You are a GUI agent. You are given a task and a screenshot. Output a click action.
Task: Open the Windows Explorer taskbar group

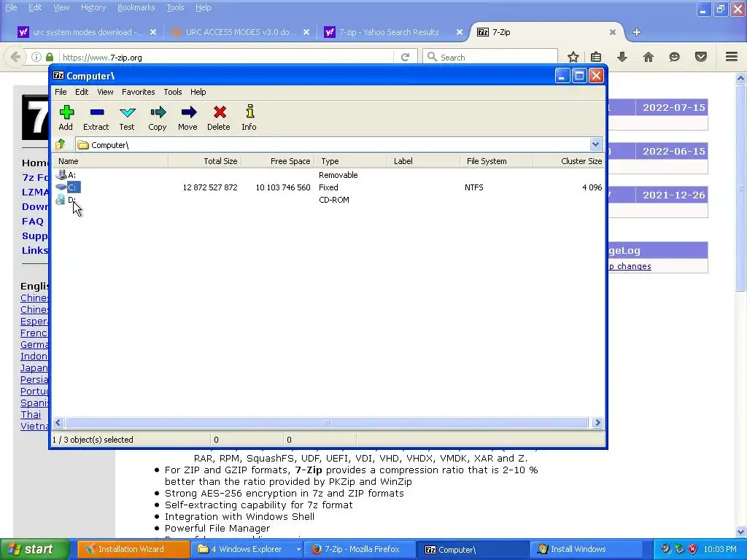(x=248, y=549)
